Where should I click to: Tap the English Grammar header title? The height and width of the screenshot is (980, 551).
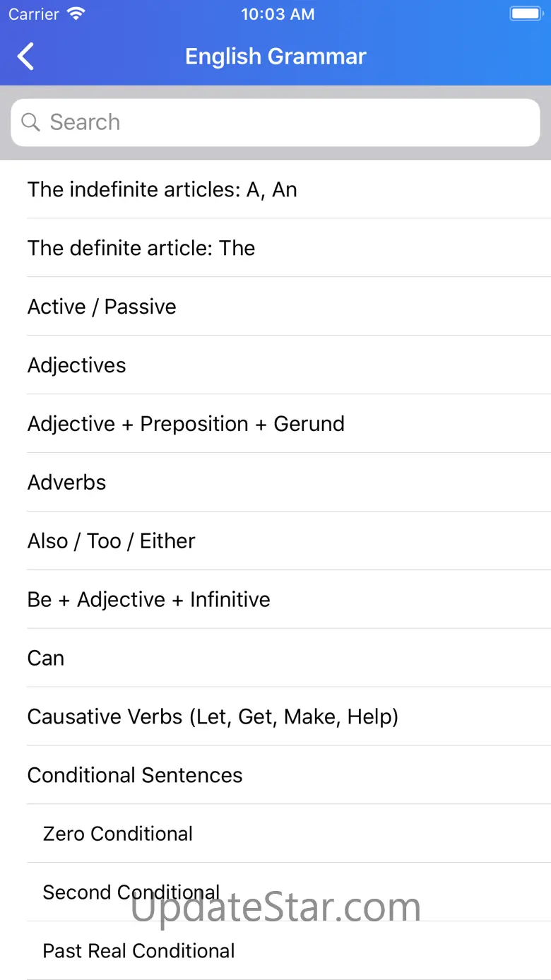275,57
